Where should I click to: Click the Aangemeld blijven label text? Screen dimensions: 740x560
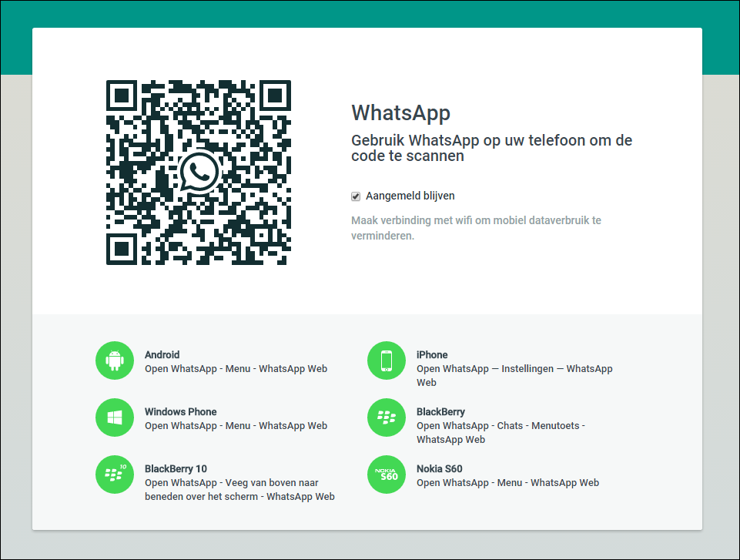click(410, 196)
